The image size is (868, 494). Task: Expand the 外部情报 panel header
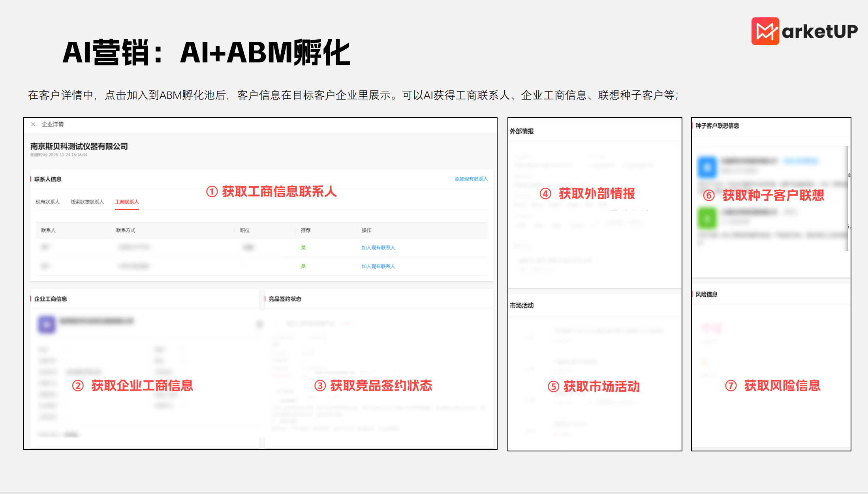point(521,131)
